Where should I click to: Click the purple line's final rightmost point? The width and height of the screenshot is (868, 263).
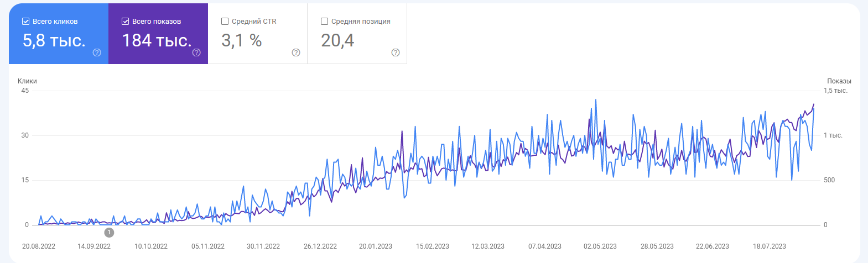[814, 104]
